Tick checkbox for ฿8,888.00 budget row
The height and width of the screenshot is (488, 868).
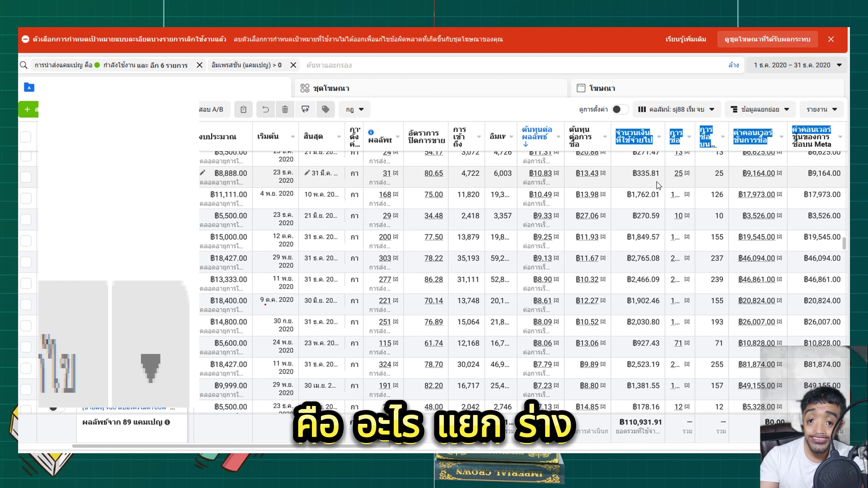point(26,177)
